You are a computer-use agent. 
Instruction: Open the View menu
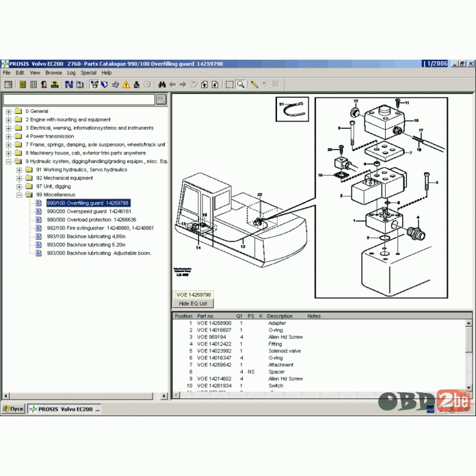[x=35, y=73]
